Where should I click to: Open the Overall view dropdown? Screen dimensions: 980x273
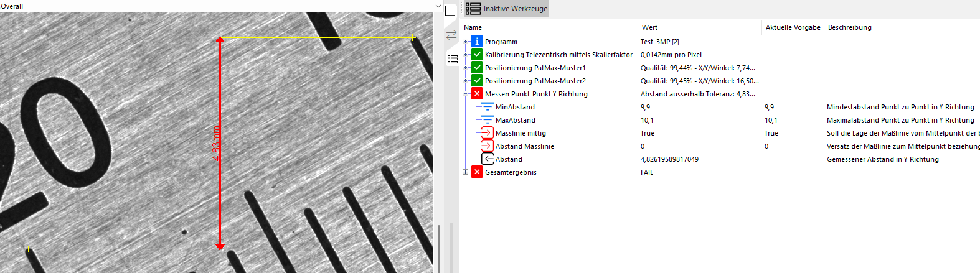(x=438, y=6)
